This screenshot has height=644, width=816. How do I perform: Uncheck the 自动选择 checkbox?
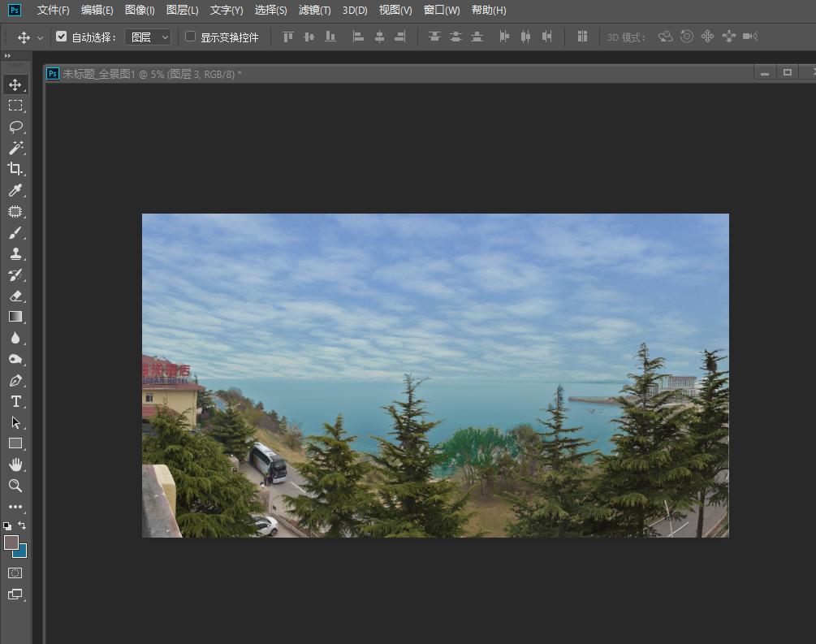click(62, 37)
